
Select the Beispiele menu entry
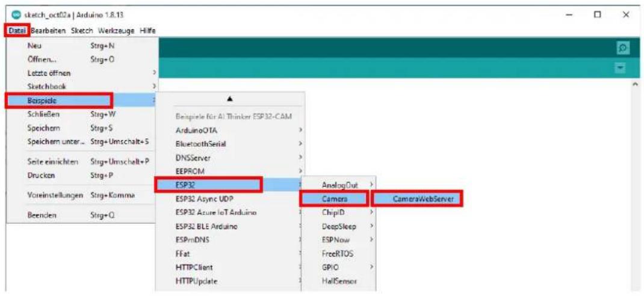[x=82, y=100]
